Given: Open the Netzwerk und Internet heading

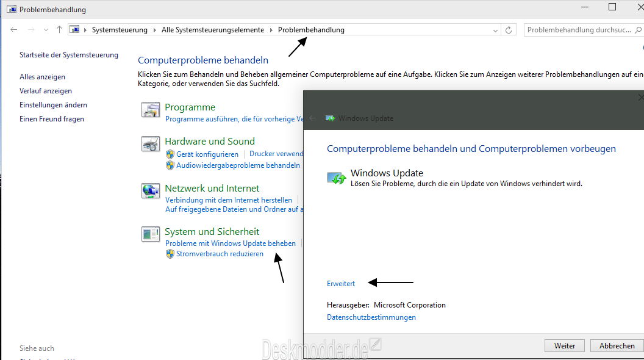Looking at the screenshot, I should (x=212, y=188).
